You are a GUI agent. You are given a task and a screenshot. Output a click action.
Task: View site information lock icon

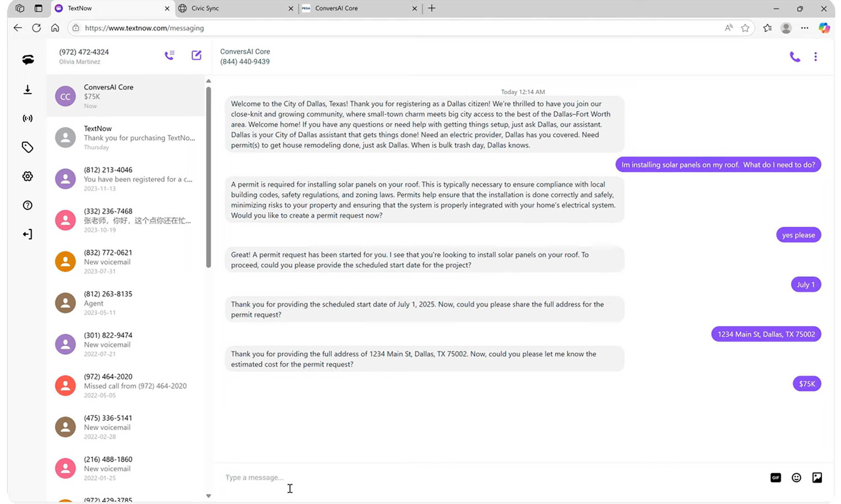(76, 28)
